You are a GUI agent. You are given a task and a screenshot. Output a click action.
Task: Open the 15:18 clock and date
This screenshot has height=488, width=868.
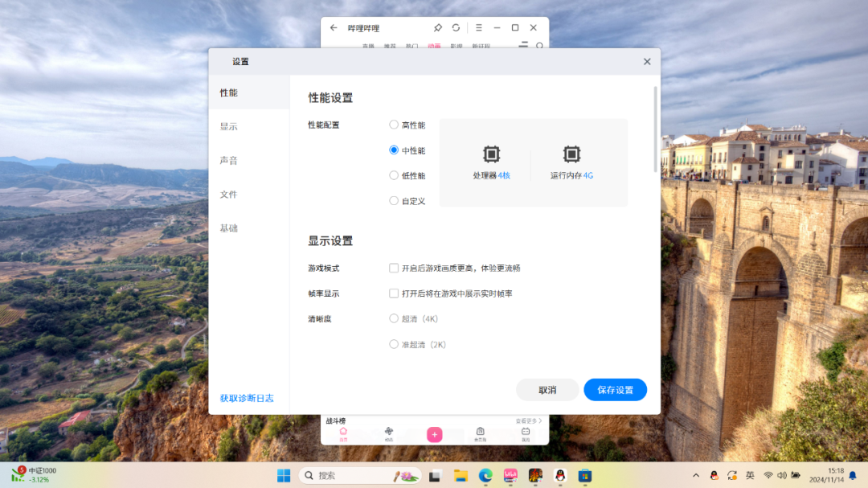[826, 475]
